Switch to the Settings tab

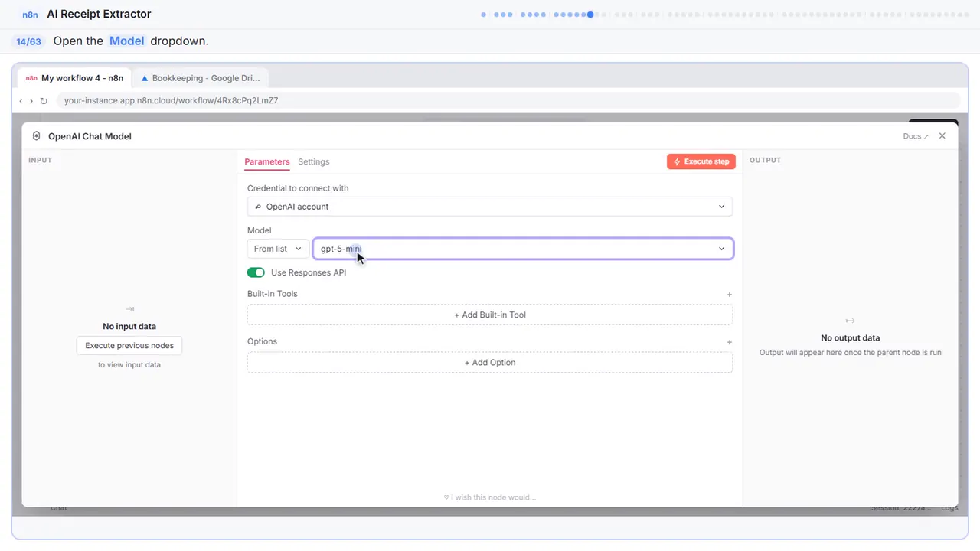pyautogui.click(x=314, y=161)
